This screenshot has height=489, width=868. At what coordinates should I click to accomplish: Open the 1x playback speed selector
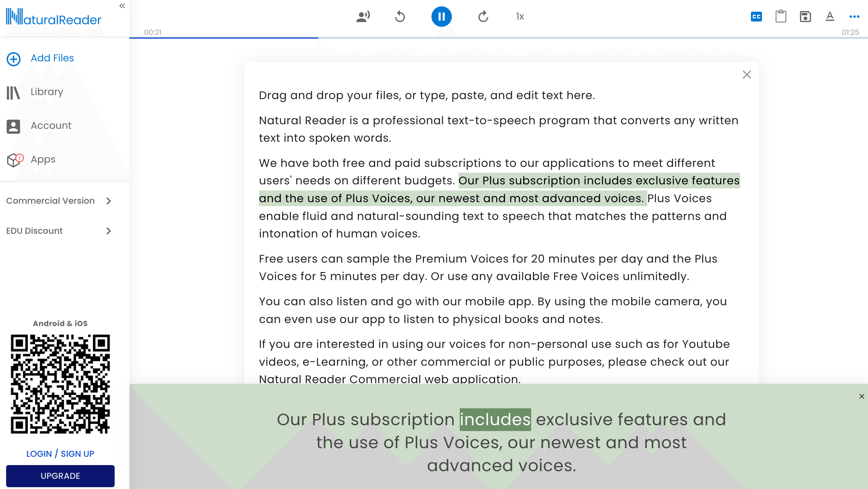click(x=520, y=16)
